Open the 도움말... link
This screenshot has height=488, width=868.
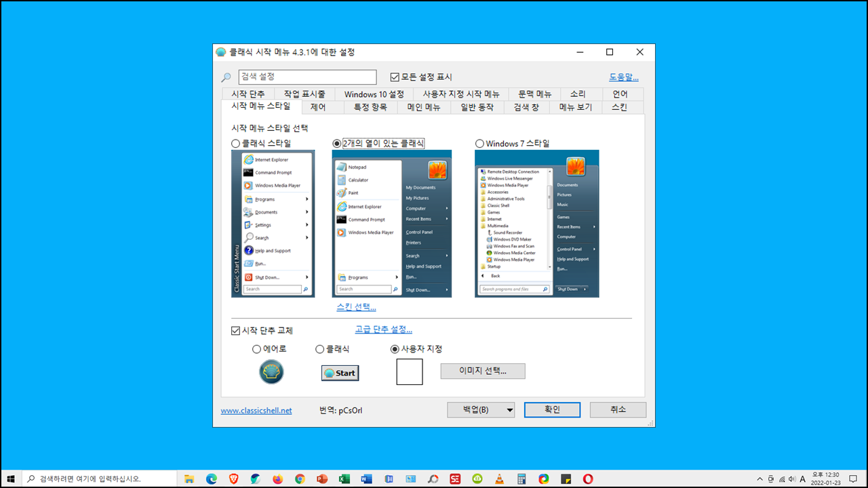(x=624, y=77)
